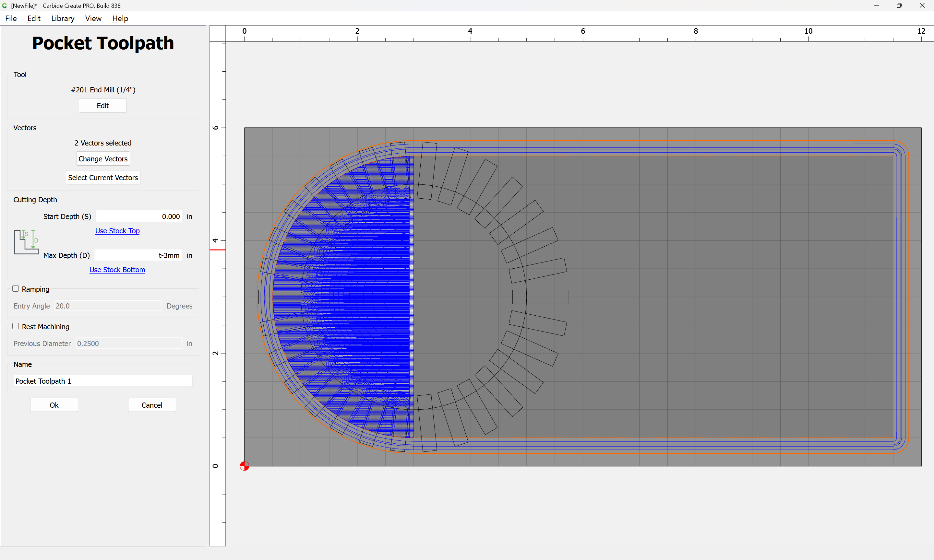Click the Use Stock Top link

[117, 231]
